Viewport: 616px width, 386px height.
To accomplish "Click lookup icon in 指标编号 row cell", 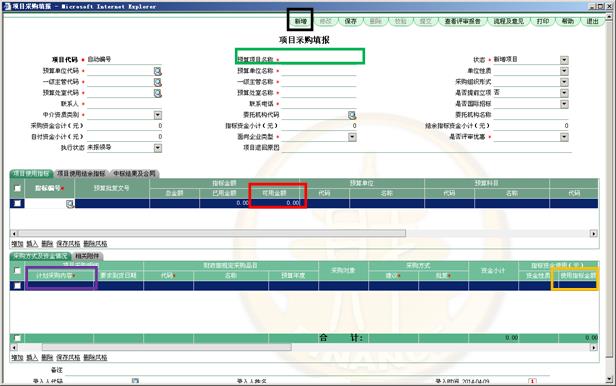I will coord(70,203).
